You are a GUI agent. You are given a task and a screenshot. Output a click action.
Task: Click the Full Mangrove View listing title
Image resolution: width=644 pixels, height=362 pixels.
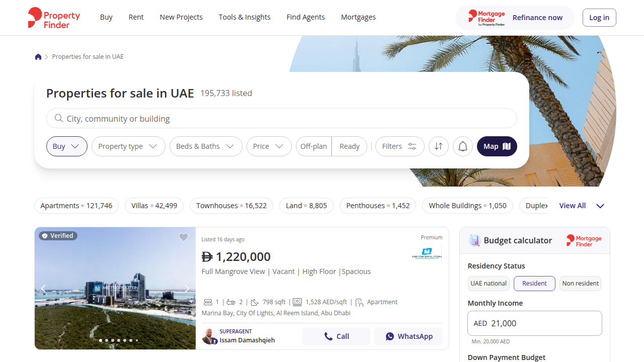[286, 271]
